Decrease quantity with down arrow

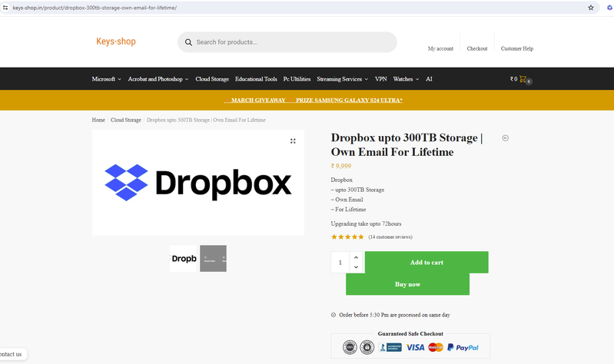pos(355,267)
